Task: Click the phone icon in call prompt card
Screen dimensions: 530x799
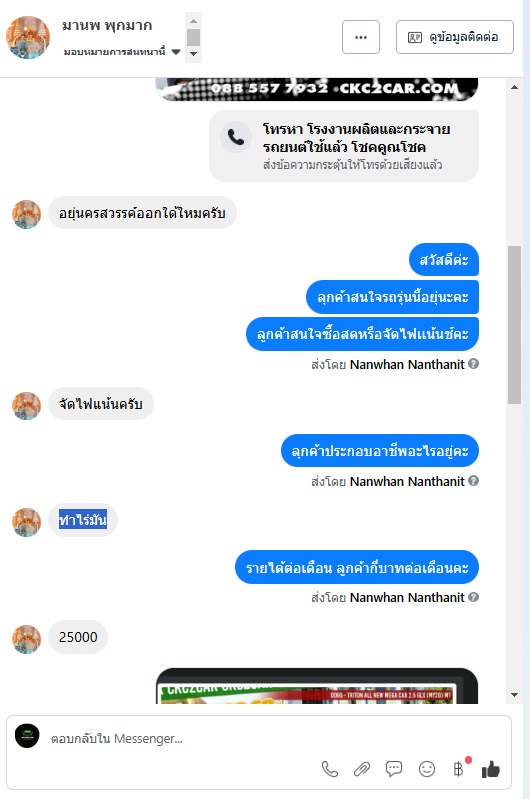Action: pyautogui.click(x=235, y=137)
